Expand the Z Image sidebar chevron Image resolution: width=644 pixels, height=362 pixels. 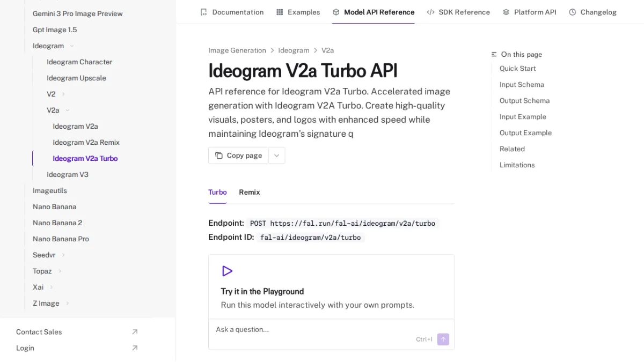67,304
